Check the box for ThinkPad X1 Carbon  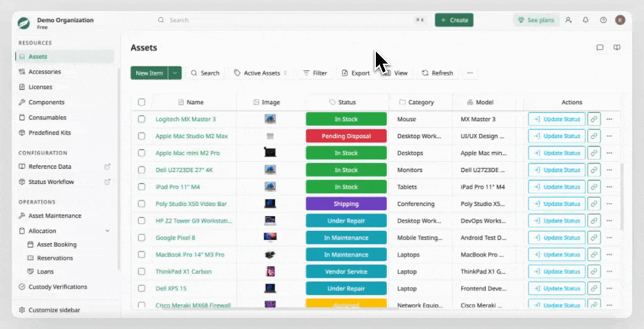(141, 272)
